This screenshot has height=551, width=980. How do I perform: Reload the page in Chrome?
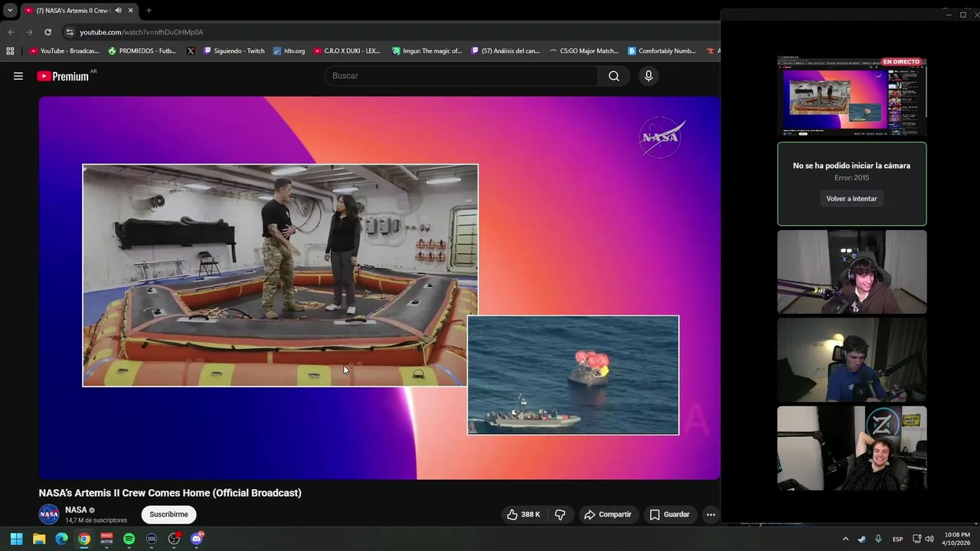pyautogui.click(x=47, y=32)
